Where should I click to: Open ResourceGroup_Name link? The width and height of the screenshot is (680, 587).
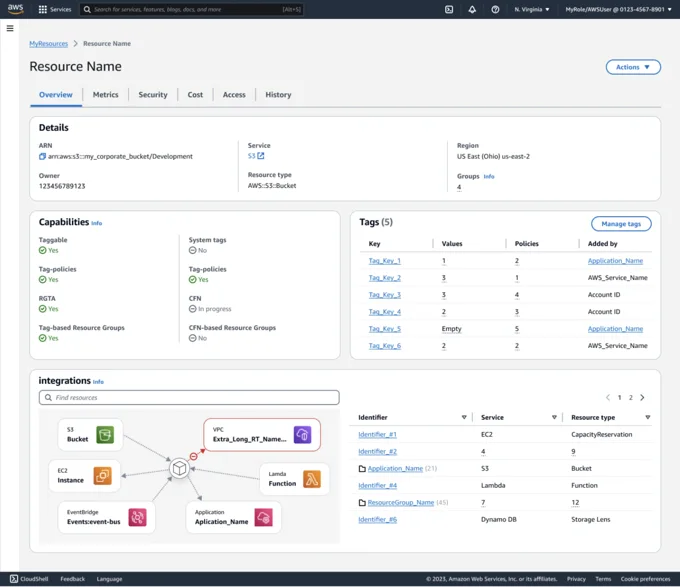(401, 502)
